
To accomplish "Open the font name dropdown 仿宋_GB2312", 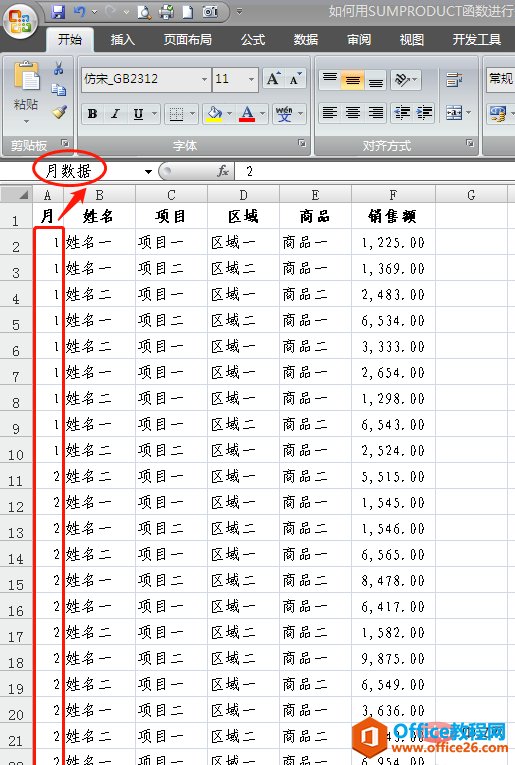I will point(204,79).
